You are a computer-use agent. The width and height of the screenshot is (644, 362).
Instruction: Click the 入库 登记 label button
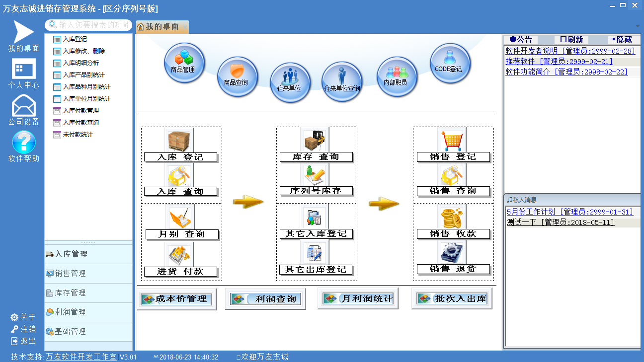click(x=181, y=157)
